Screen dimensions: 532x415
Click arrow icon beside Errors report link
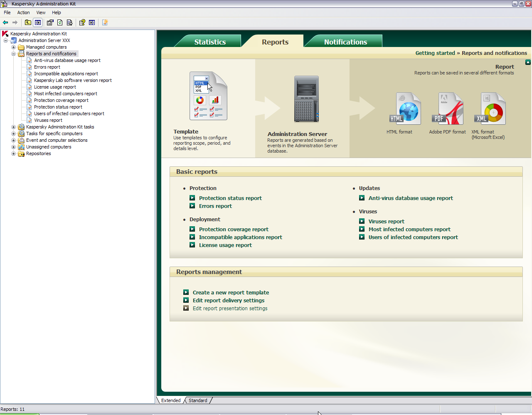pos(192,206)
